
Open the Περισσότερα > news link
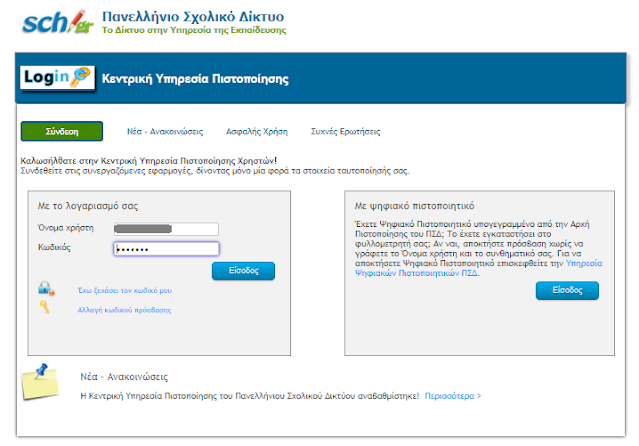tap(453, 395)
